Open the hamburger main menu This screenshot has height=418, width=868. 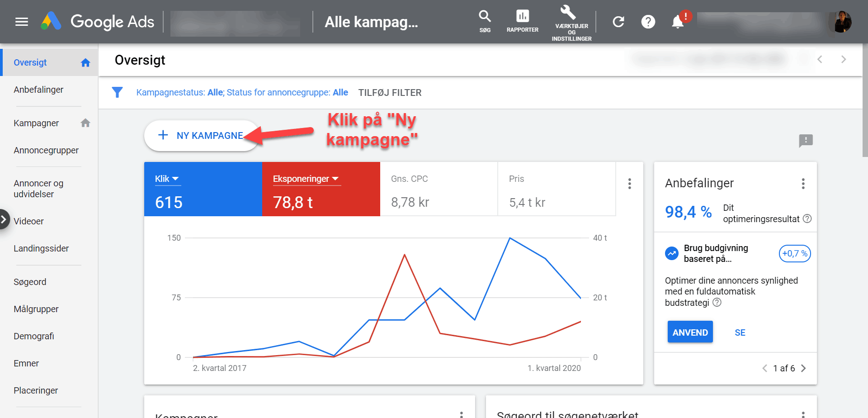(x=22, y=22)
